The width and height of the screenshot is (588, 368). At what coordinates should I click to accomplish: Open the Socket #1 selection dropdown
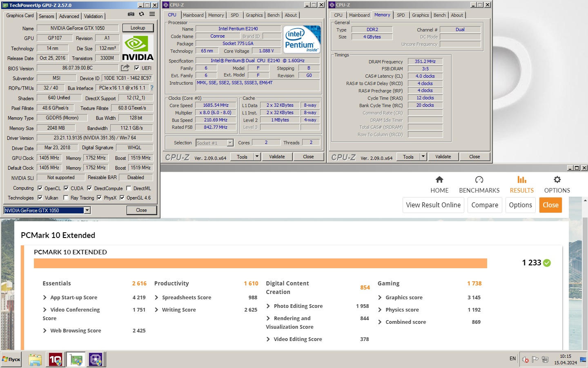230,143
